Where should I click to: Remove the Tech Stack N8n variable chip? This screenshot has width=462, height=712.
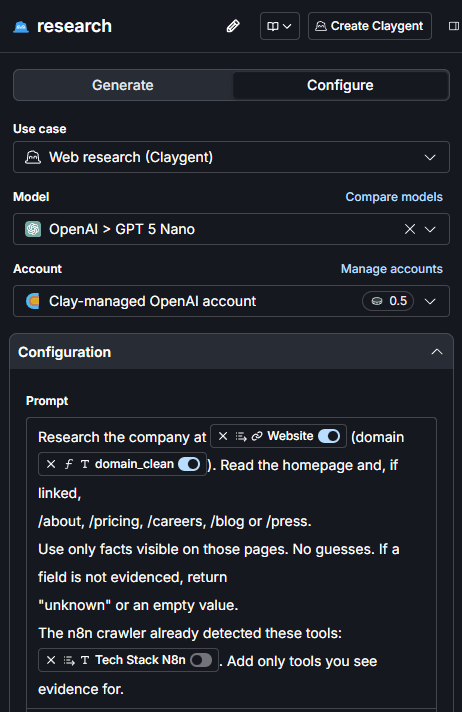(51, 660)
